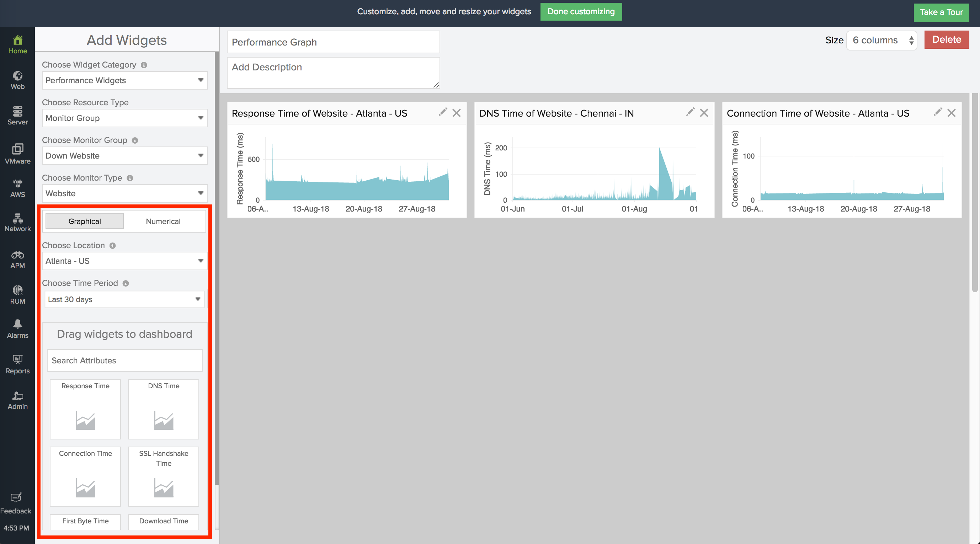980x544 pixels.
Task: Open the Network section
Action: pos(17,222)
